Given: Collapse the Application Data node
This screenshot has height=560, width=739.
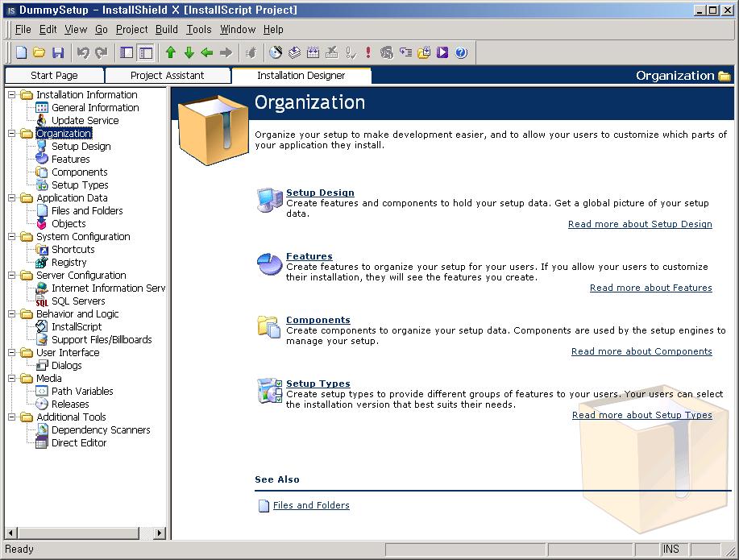Looking at the screenshot, I should click(x=12, y=198).
